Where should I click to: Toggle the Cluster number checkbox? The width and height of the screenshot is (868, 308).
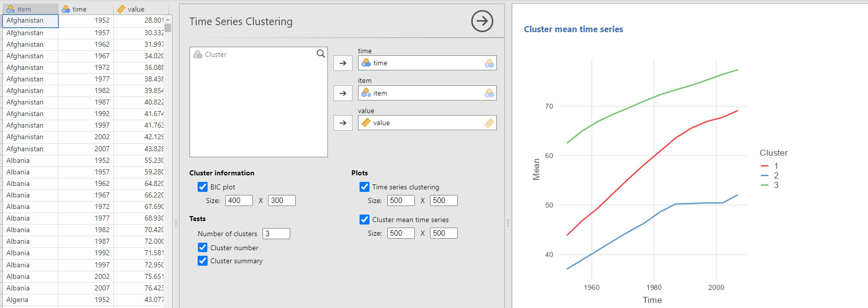[203, 248]
